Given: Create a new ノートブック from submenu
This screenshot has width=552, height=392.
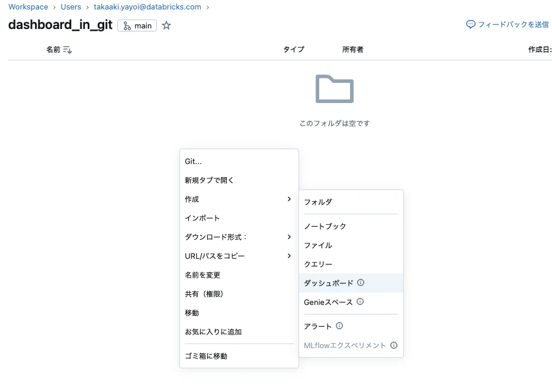Looking at the screenshot, I should [351, 226].
